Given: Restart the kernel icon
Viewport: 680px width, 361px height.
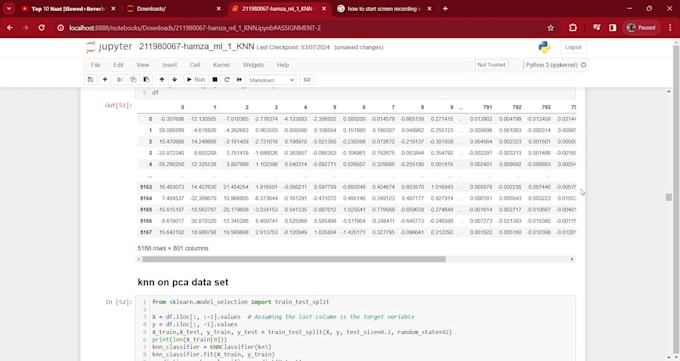Looking at the screenshot, I should pos(227,80).
